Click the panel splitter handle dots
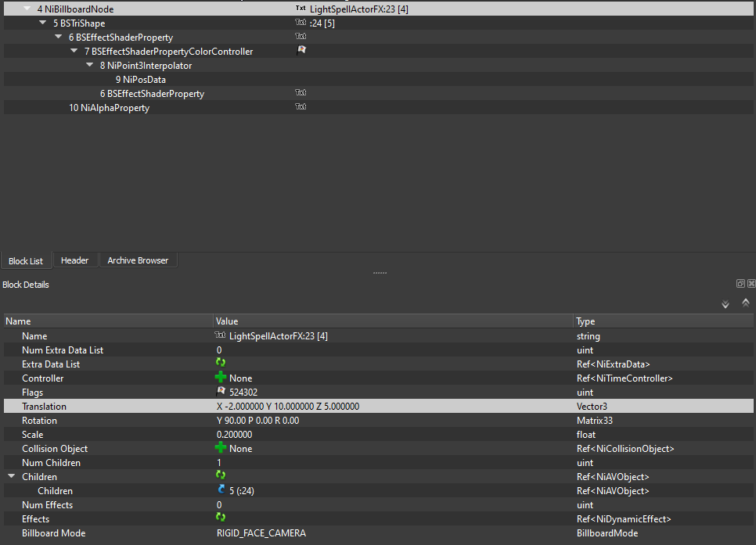 [x=380, y=273]
